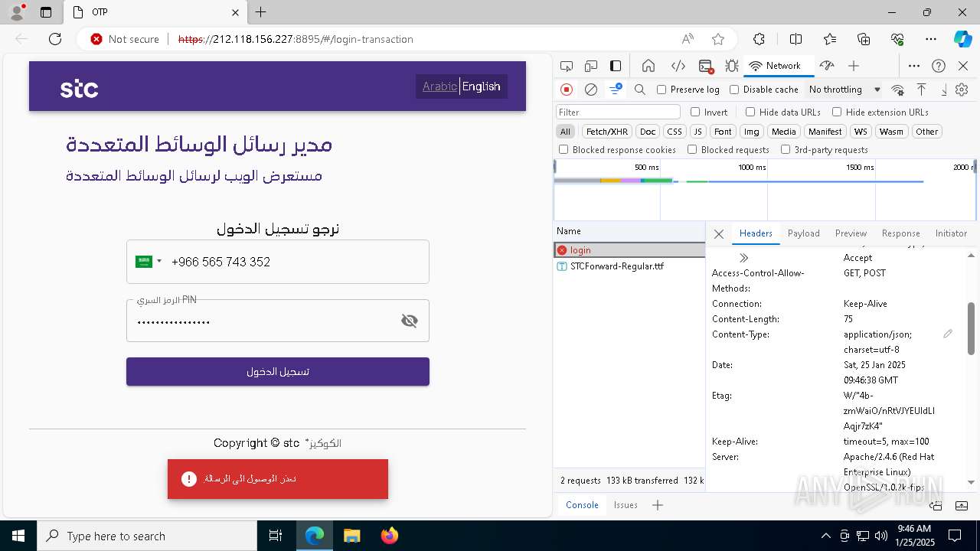The width and height of the screenshot is (980, 551).
Task: Open split screen view icon
Action: tap(795, 39)
